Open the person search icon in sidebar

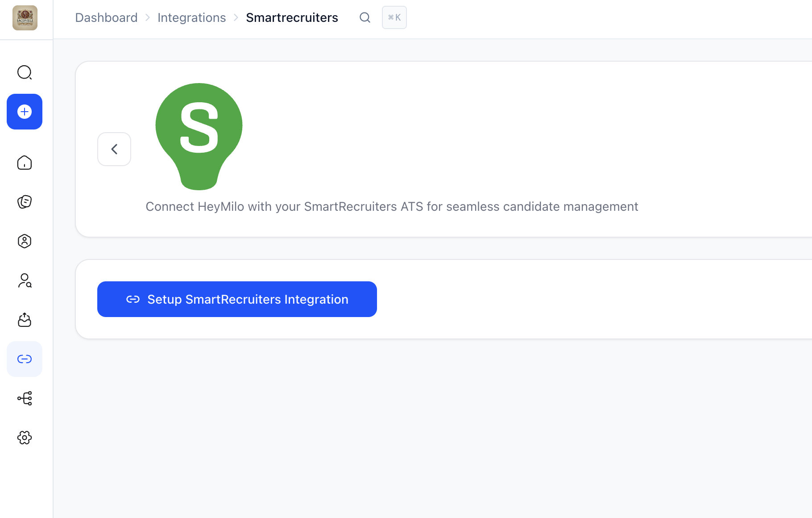(25, 280)
